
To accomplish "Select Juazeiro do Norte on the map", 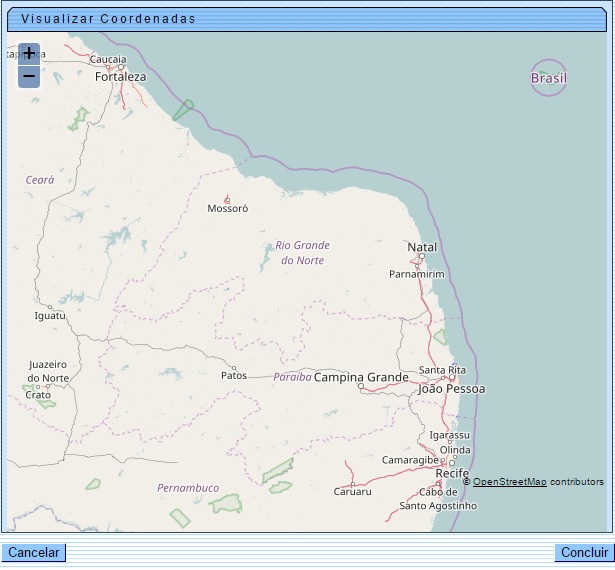I will click(48, 371).
